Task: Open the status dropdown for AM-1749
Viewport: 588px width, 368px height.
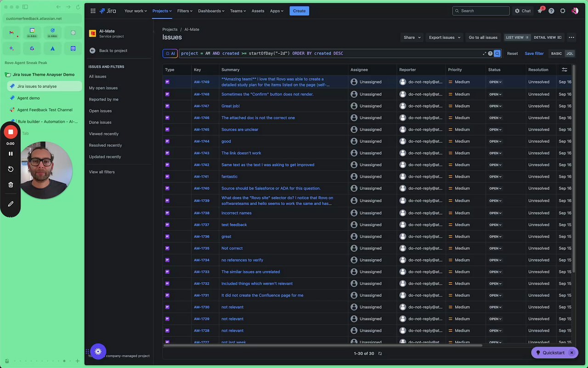Action: [495, 82]
